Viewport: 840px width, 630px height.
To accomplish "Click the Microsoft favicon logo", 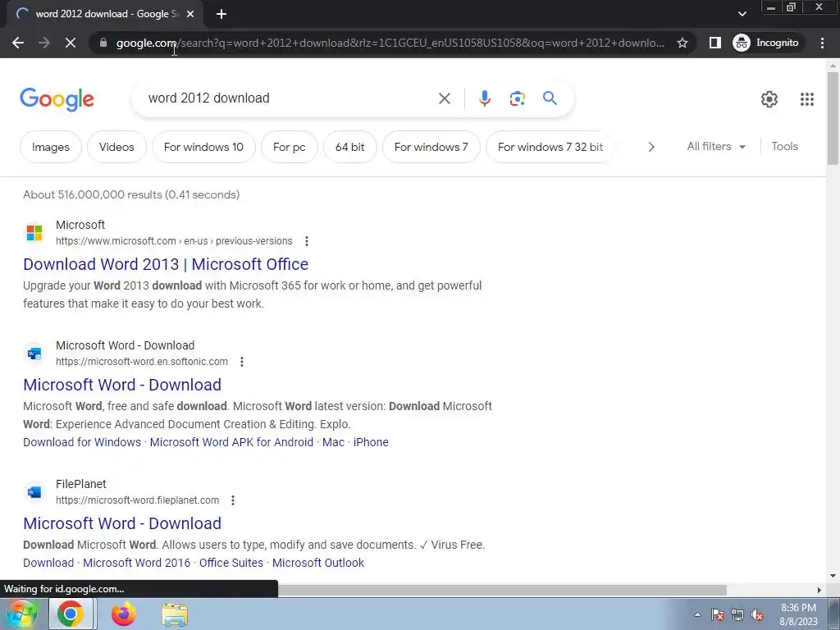I will point(34,233).
